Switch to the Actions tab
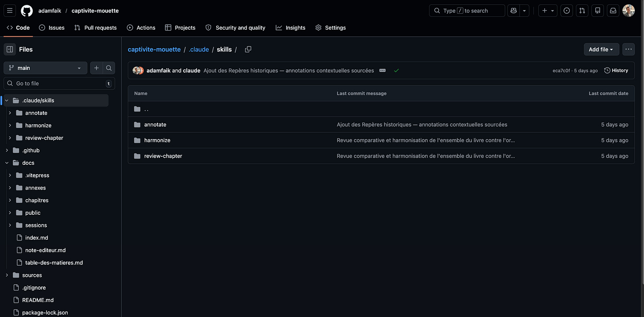Image resolution: width=644 pixels, height=317 pixels. pyautogui.click(x=141, y=27)
